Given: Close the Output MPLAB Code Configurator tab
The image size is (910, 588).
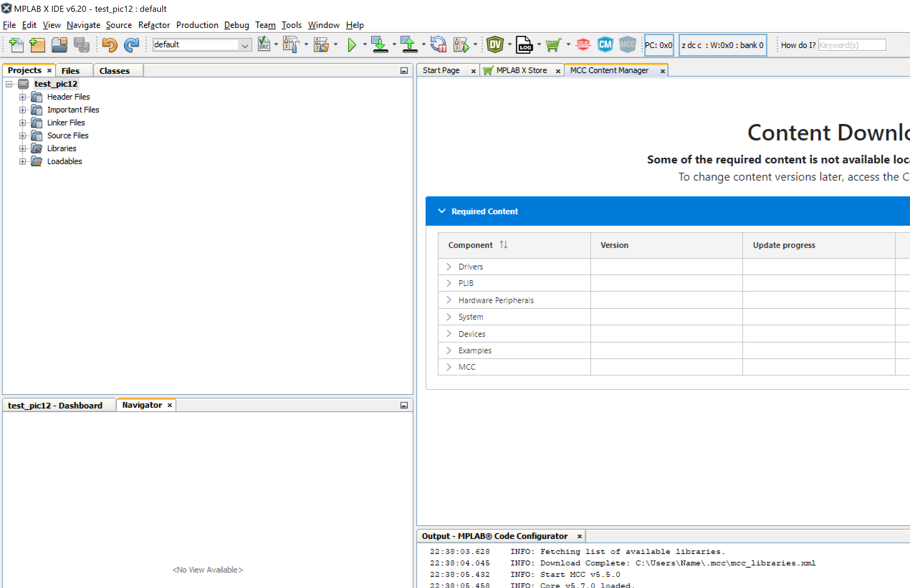Looking at the screenshot, I should click(579, 536).
